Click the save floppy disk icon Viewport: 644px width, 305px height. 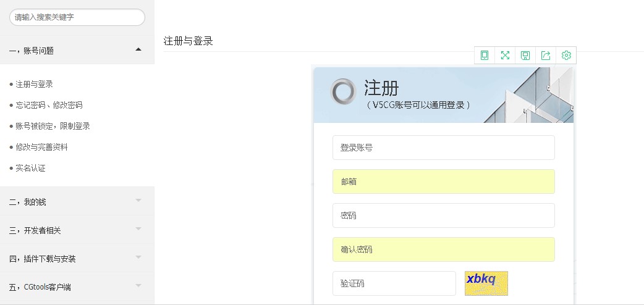tap(525, 56)
